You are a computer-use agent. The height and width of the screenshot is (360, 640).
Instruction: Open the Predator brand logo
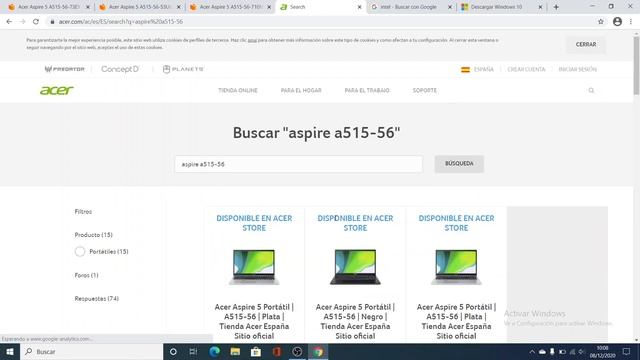click(x=64, y=69)
